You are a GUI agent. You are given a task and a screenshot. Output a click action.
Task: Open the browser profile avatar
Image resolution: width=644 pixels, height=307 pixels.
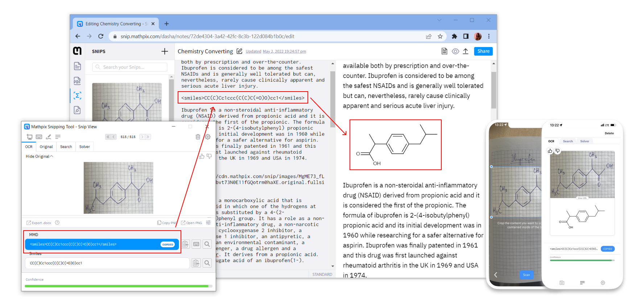pos(478,36)
